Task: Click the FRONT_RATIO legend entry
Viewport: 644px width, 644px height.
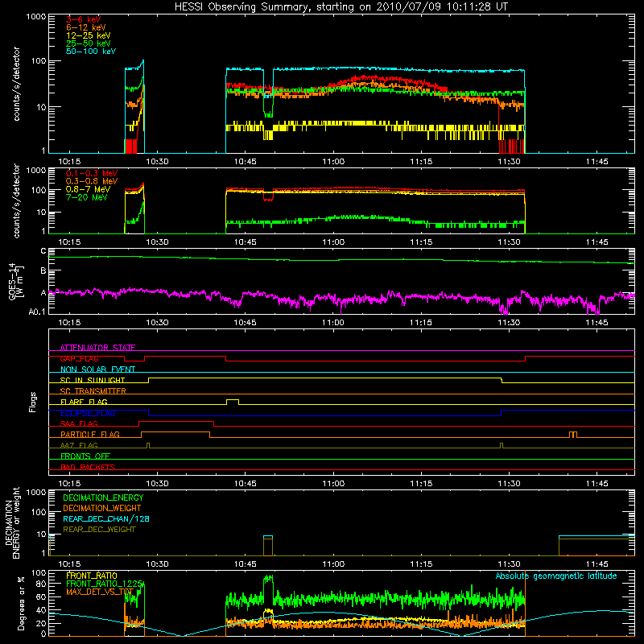Action: click(92, 576)
